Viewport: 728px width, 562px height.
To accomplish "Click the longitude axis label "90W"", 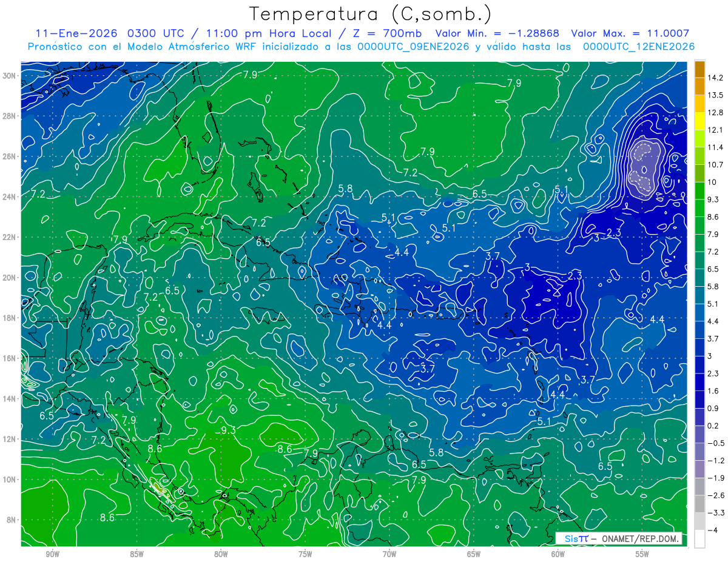I will [x=52, y=554].
